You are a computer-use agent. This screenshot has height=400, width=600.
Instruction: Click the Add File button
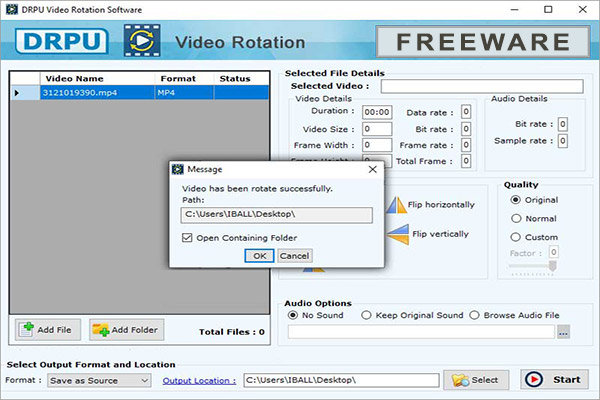tap(48, 330)
